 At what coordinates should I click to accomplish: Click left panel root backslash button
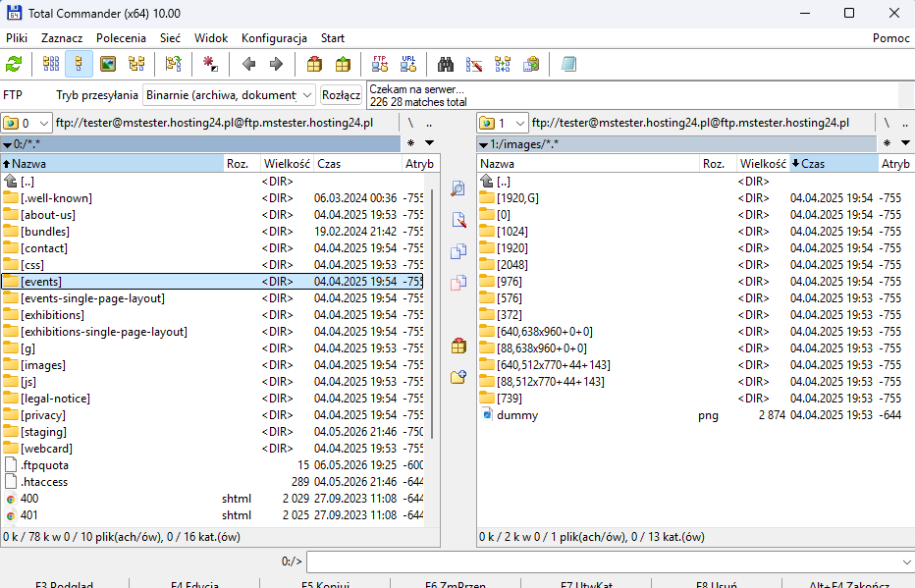pyautogui.click(x=410, y=123)
